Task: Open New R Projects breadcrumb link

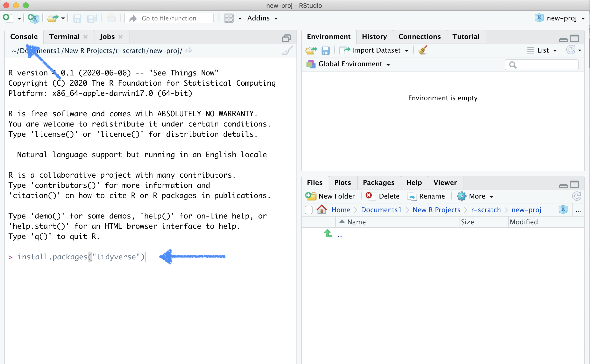Action: (436, 210)
